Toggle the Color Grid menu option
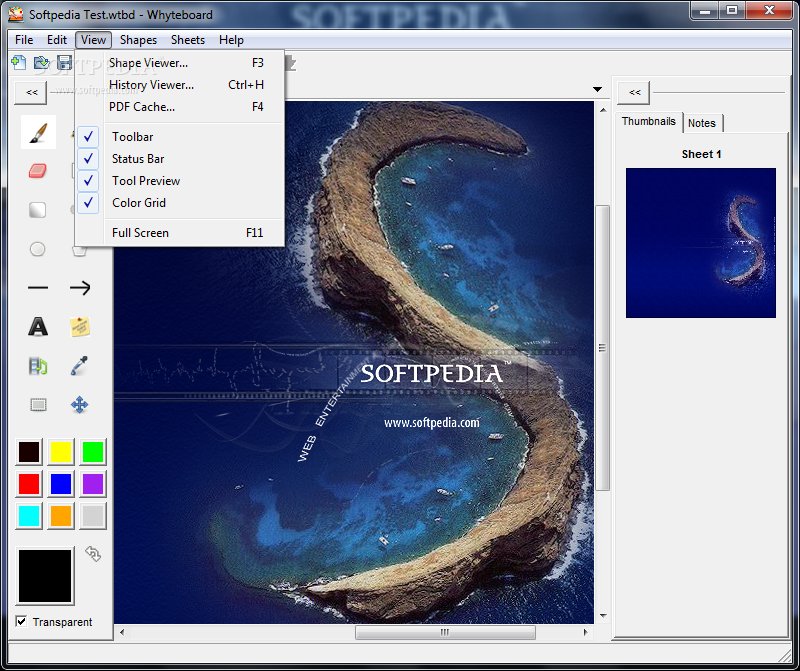Screen dimensions: 800x671 tap(179, 203)
